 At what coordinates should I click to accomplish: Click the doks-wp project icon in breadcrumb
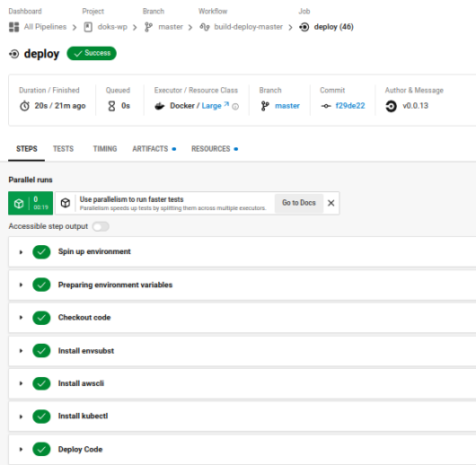88,27
